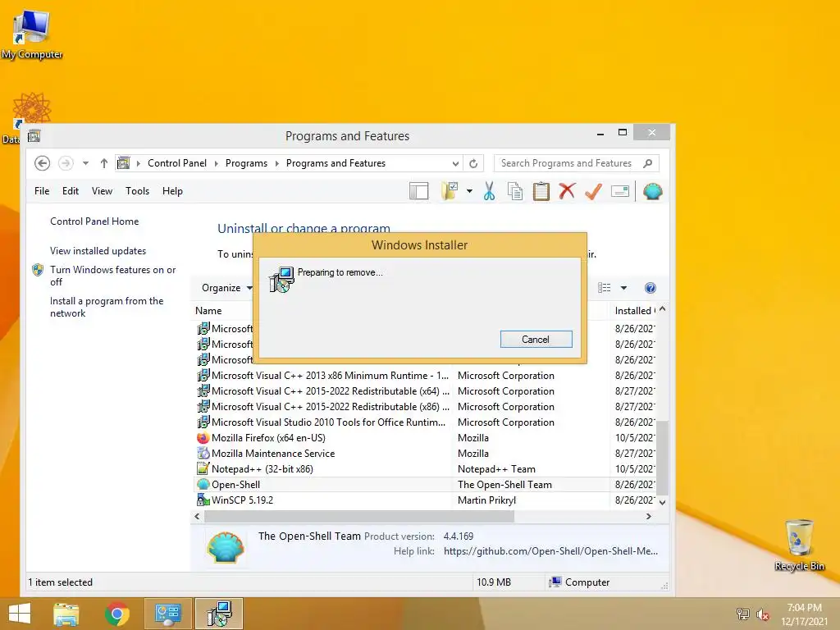This screenshot has width=840, height=630.
Task: Open Turn Windows features on or off
Action: [x=112, y=276]
